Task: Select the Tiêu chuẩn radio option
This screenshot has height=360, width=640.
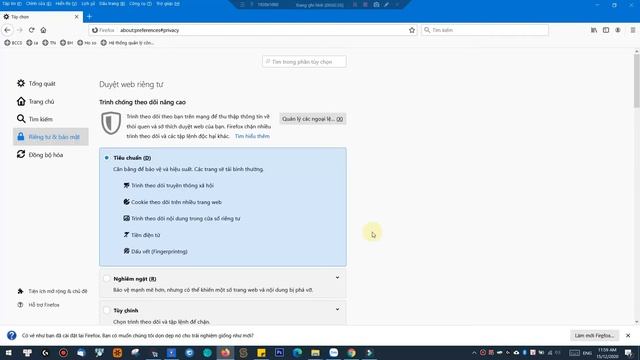Action: coord(107,158)
